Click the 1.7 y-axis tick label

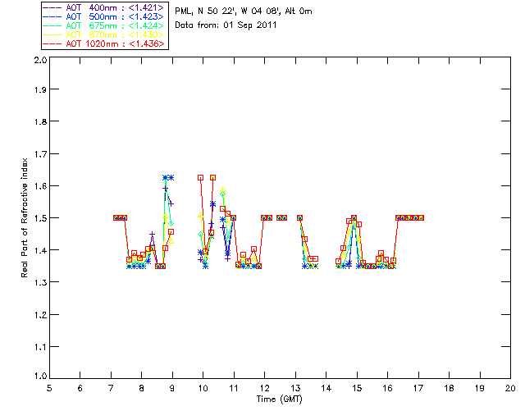click(40, 154)
